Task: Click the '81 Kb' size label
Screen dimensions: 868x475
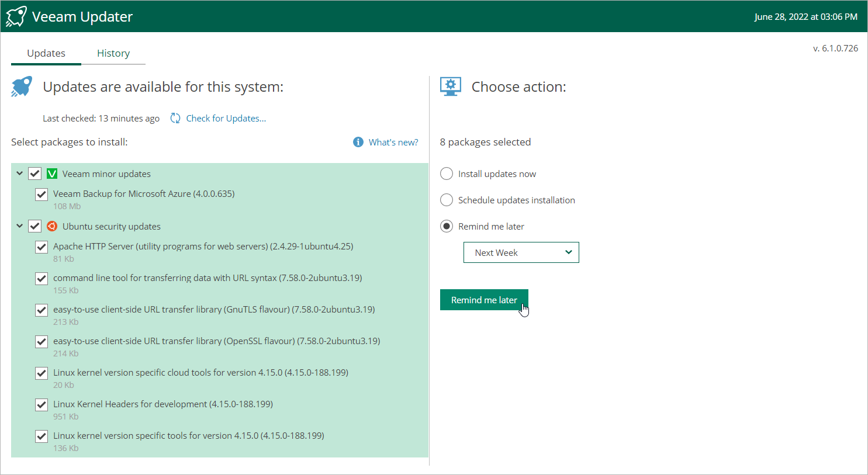Action: [64, 259]
